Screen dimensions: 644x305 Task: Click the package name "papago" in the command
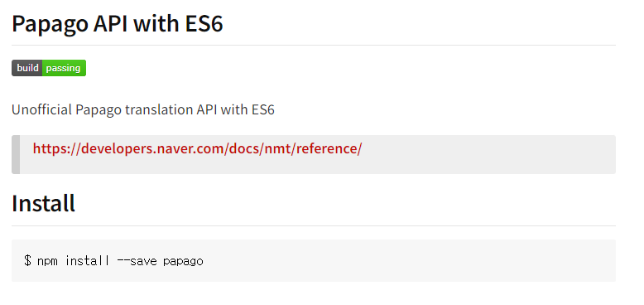pos(183,261)
